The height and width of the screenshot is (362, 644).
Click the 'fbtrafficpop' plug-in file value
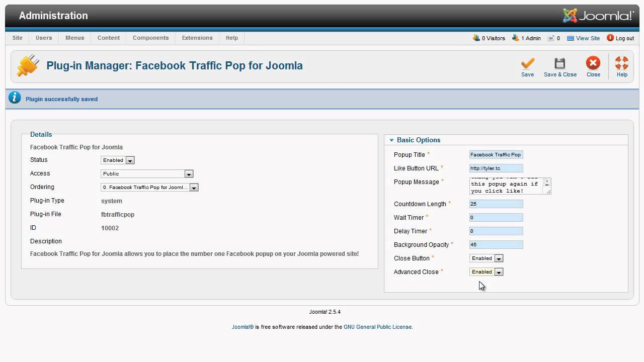click(x=118, y=214)
